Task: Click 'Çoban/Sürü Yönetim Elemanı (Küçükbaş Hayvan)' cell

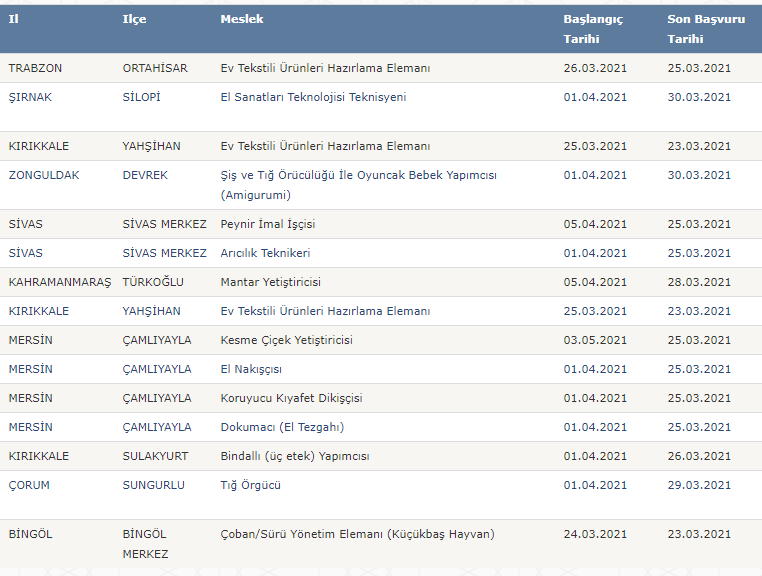Action: pos(358,534)
